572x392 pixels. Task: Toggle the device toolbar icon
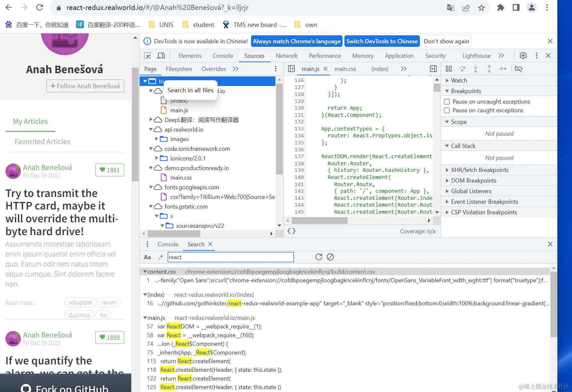[x=161, y=56]
